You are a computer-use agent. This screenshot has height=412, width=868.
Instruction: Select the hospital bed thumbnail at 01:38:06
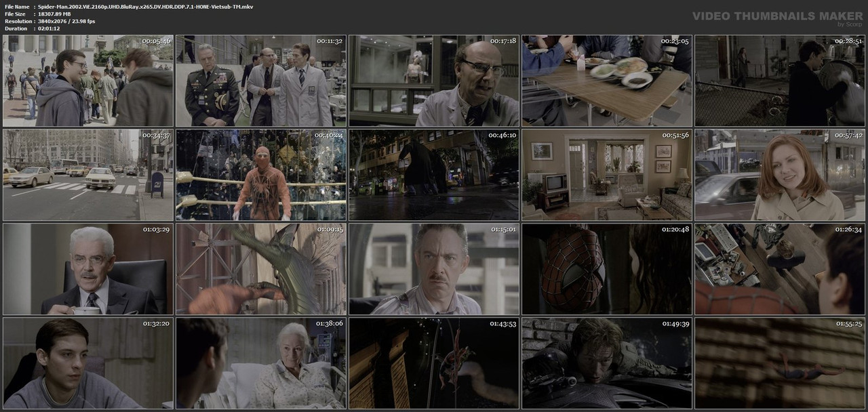(261, 363)
